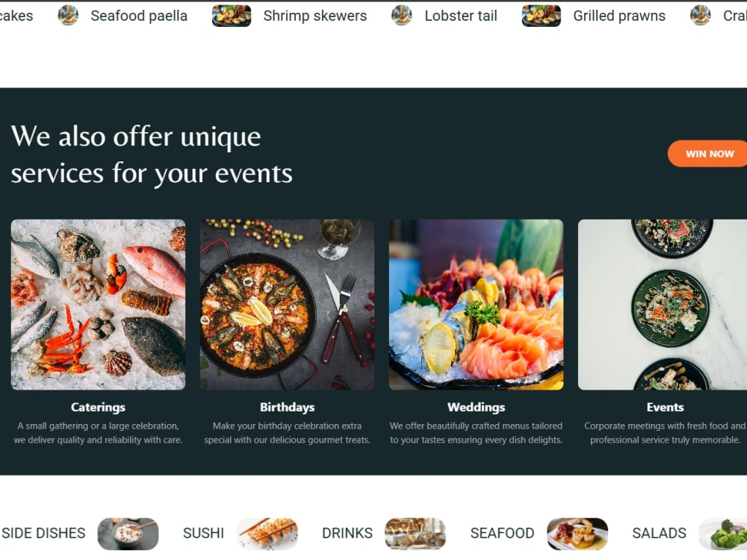Select the DRINKS category image
The width and height of the screenshot is (747, 560).
click(415, 533)
